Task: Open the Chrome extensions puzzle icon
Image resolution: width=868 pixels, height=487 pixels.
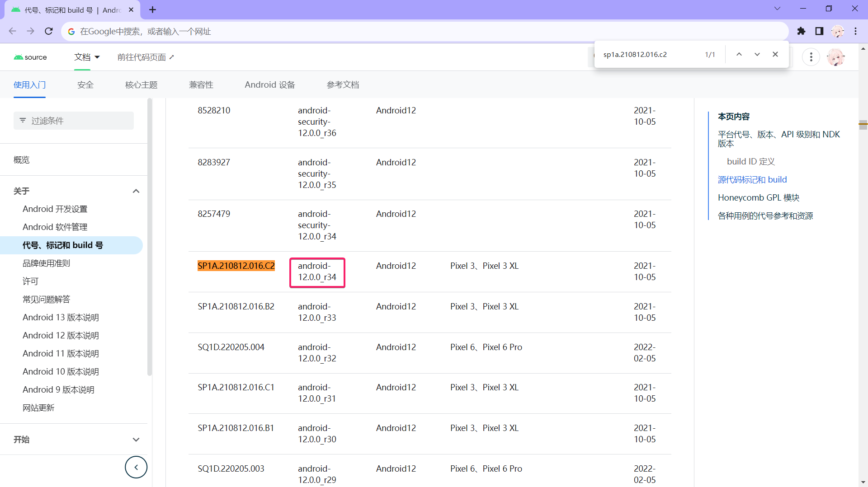Action: tap(801, 31)
